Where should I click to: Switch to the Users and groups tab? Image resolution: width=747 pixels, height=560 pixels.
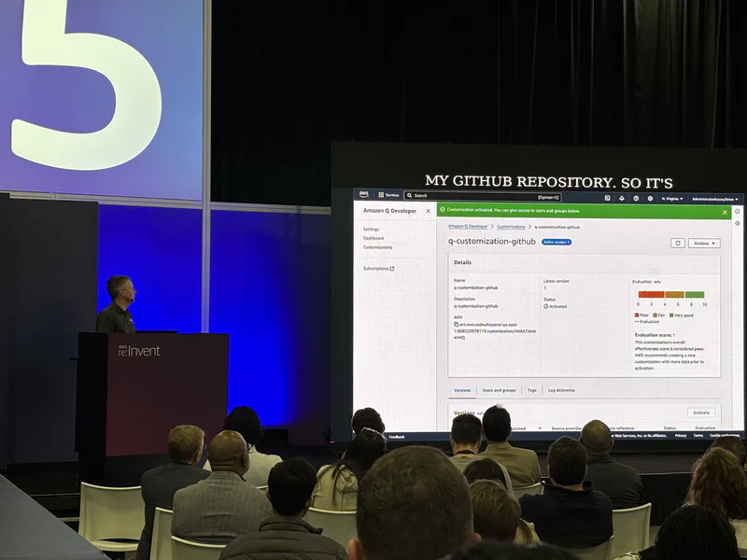pyautogui.click(x=499, y=390)
